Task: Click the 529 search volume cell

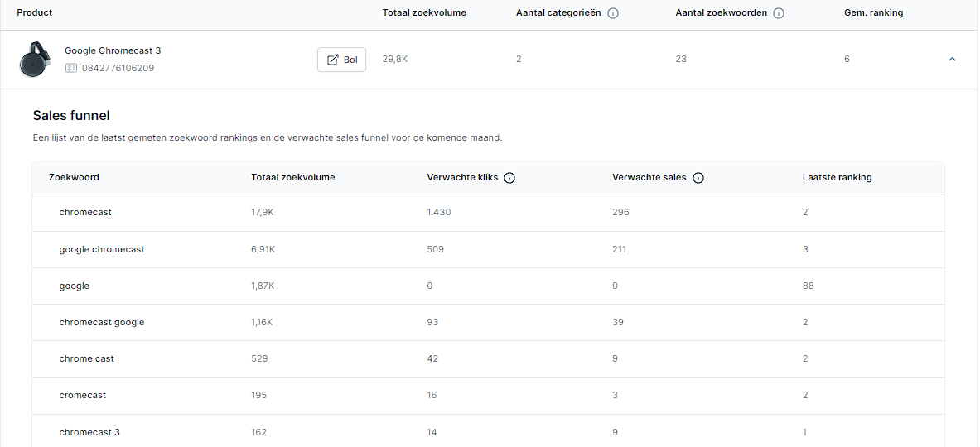Action: 259,359
